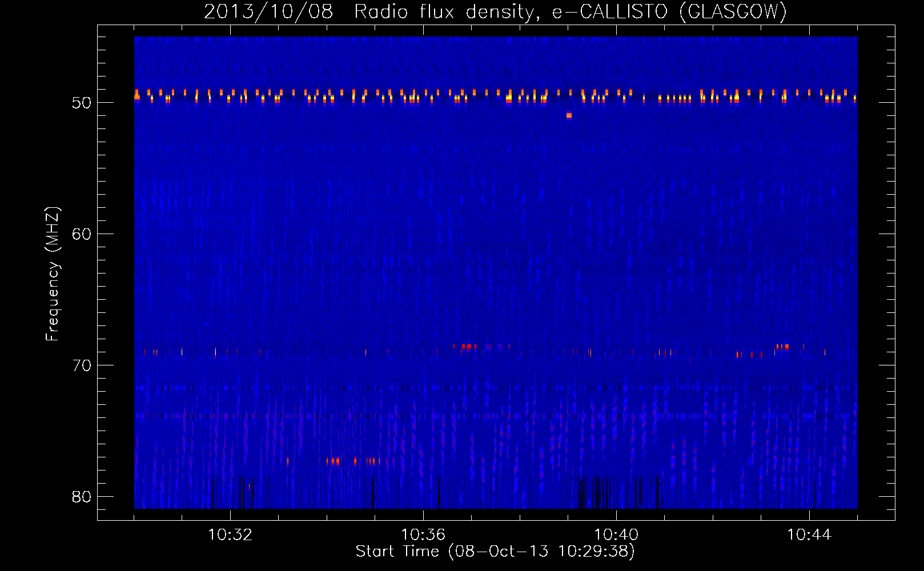Click the 80 frequency tick label
Screen dimensions: 924x571
tap(82, 497)
